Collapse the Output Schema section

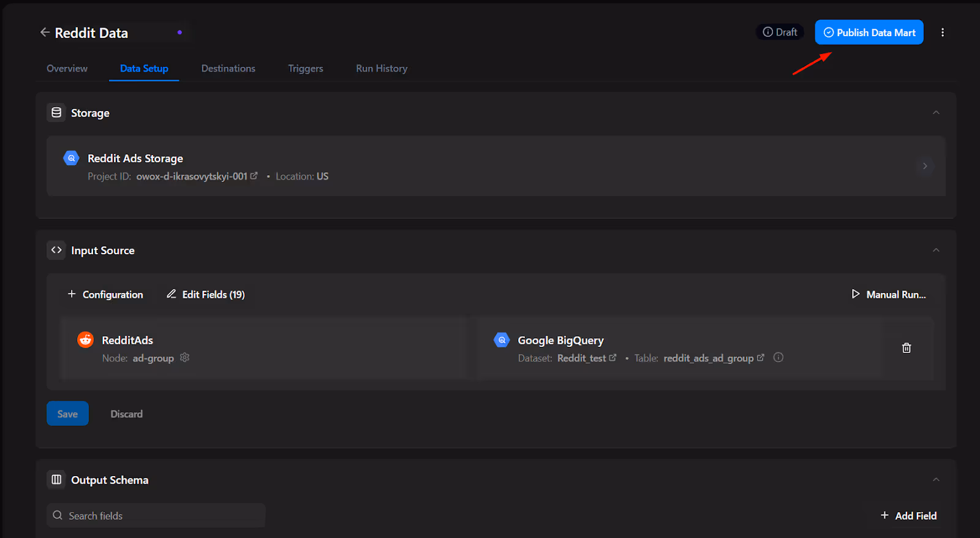click(x=936, y=480)
